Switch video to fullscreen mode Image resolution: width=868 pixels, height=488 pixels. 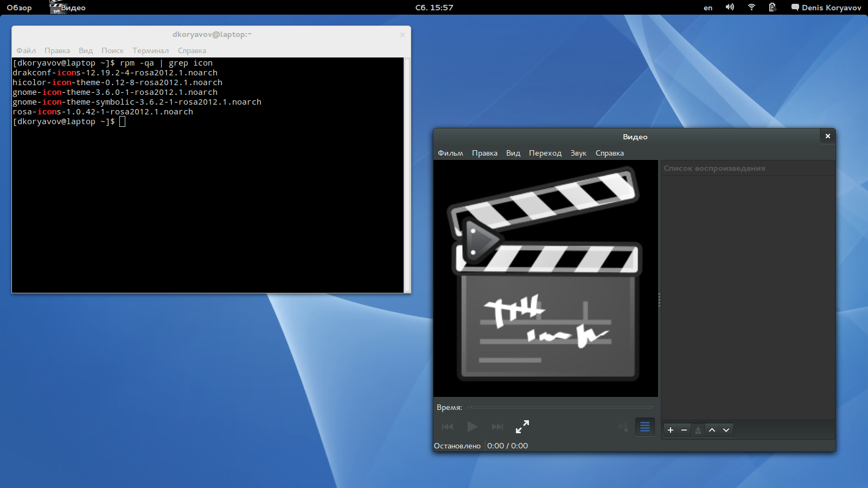point(522,427)
